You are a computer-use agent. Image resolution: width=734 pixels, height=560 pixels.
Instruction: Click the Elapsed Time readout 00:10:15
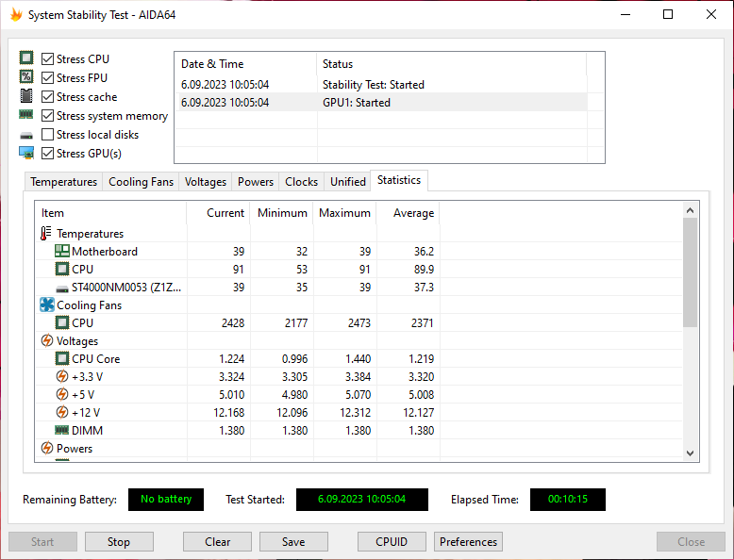tap(567, 499)
